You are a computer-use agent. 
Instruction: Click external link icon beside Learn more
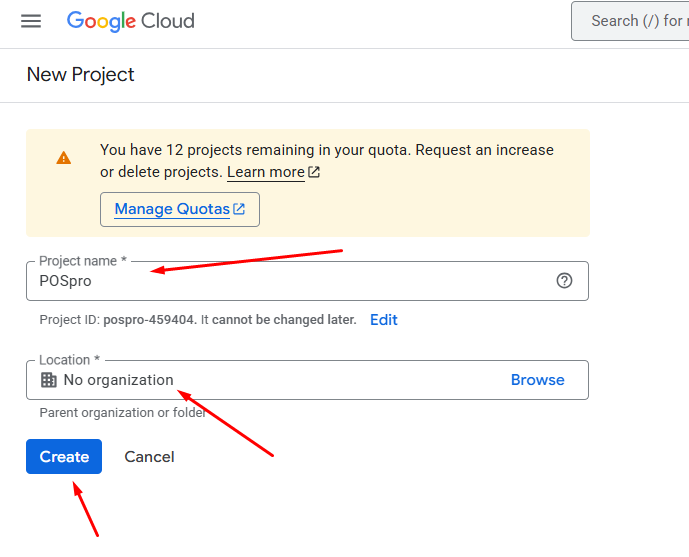click(x=314, y=172)
